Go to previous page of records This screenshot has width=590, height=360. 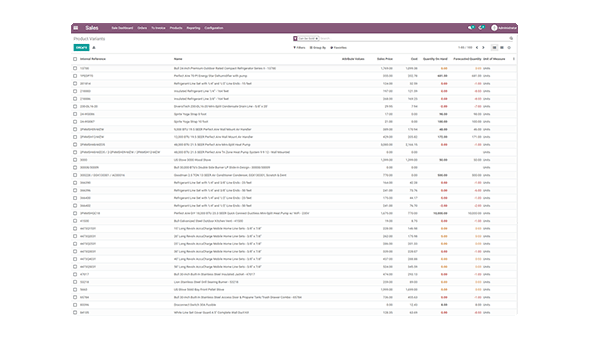click(477, 48)
